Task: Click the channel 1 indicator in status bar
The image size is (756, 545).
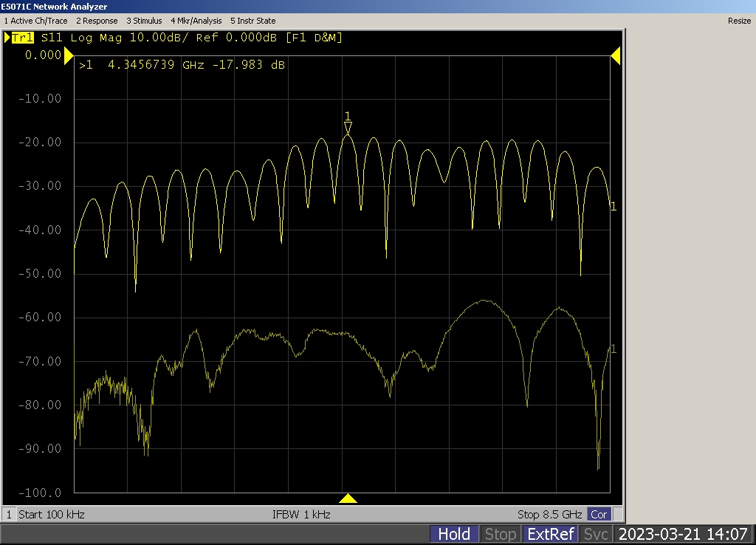Action: 9,514
